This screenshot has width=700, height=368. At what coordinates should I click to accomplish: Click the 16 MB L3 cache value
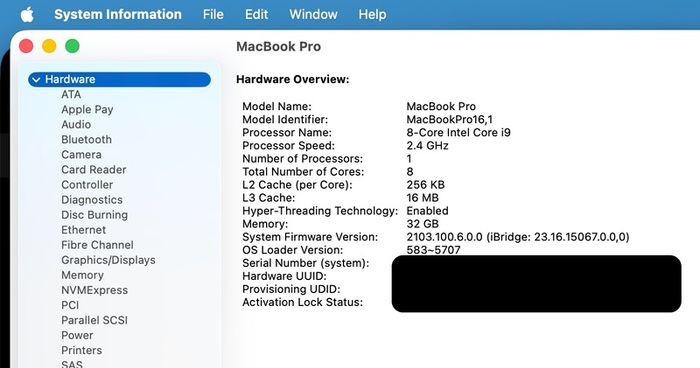422,198
